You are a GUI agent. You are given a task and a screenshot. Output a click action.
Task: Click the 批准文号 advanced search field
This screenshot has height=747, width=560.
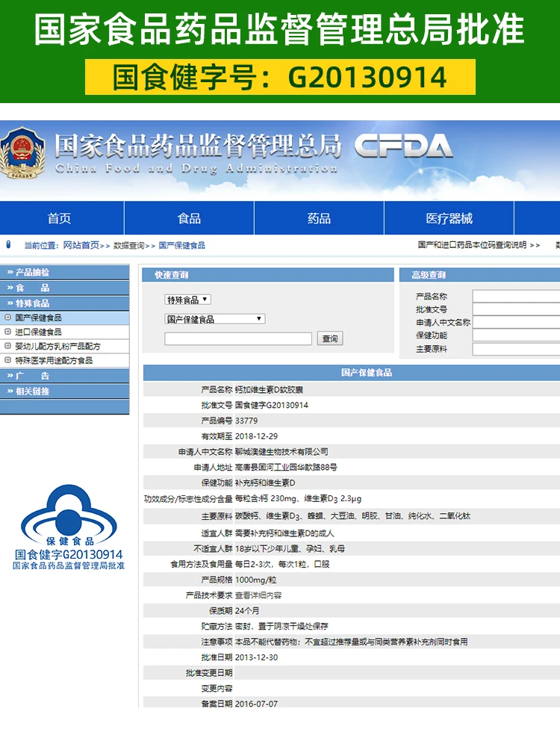pyautogui.click(x=516, y=309)
